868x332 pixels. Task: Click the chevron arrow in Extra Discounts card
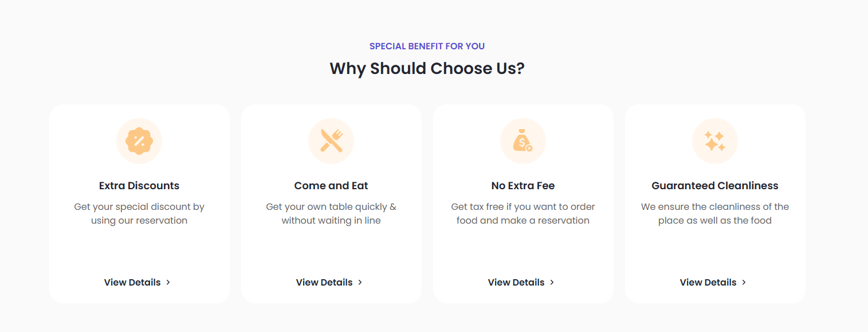168,282
